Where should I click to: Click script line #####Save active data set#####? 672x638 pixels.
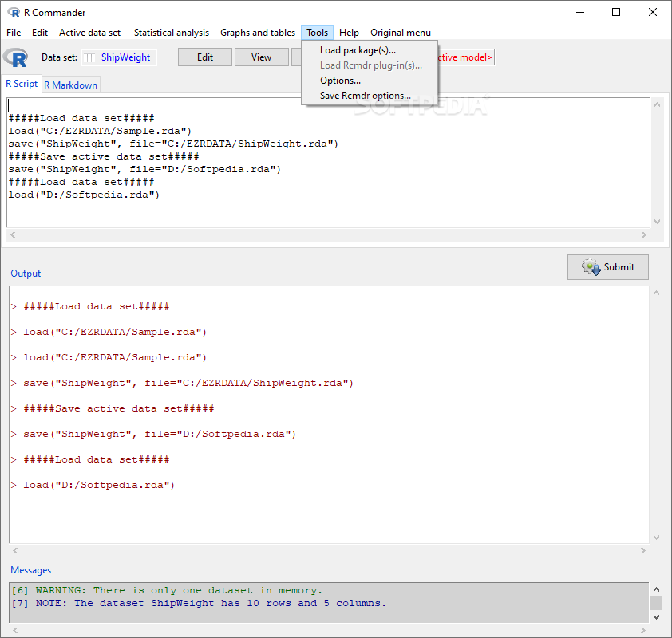tap(104, 157)
